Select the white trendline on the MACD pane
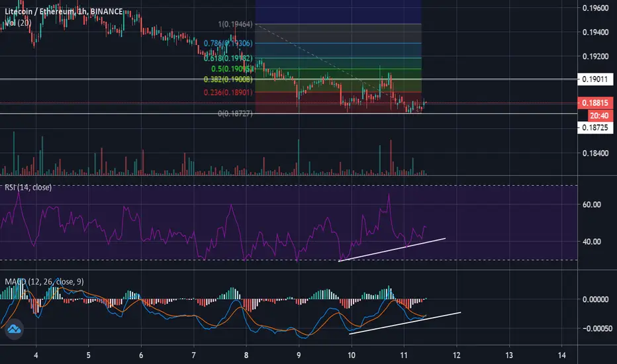Screen dimensions: 617x364 405,323
